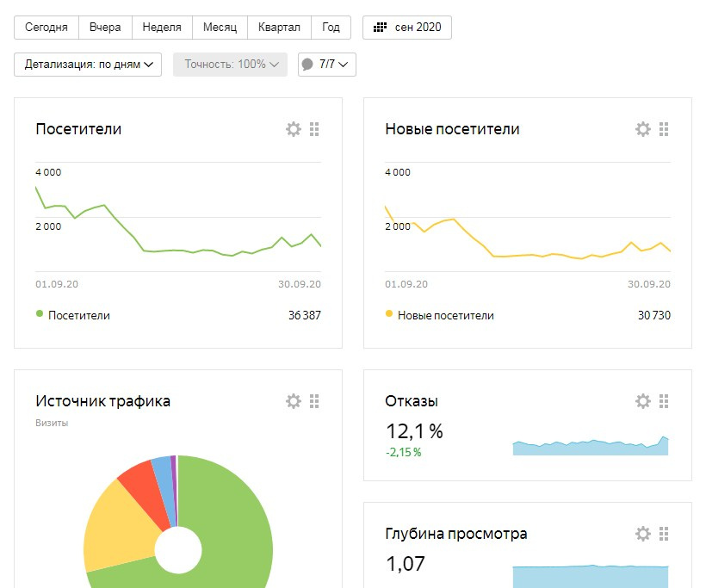Open the 7/7 annotations dropdown
706x588 pixels.
(x=327, y=65)
